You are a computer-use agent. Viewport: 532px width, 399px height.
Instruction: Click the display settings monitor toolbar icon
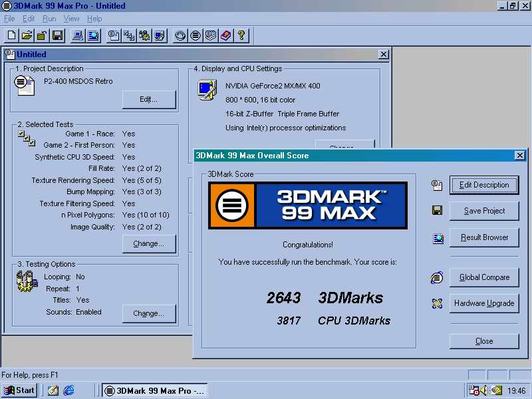(160, 35)
